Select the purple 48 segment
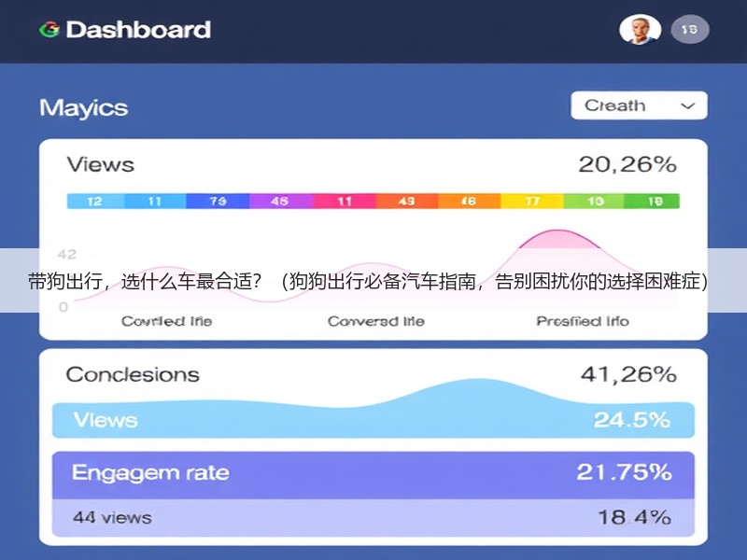The width and height of the screenshot is (747, 560). (x=281, y=201)
